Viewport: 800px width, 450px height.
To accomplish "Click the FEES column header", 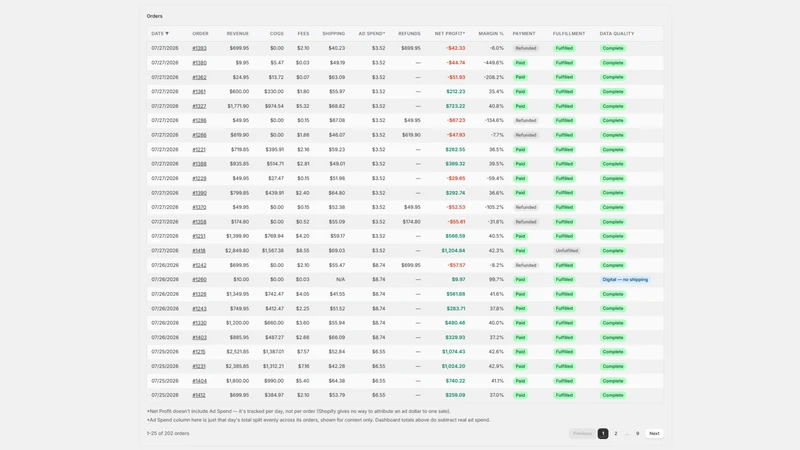I will tap(303, 34).
